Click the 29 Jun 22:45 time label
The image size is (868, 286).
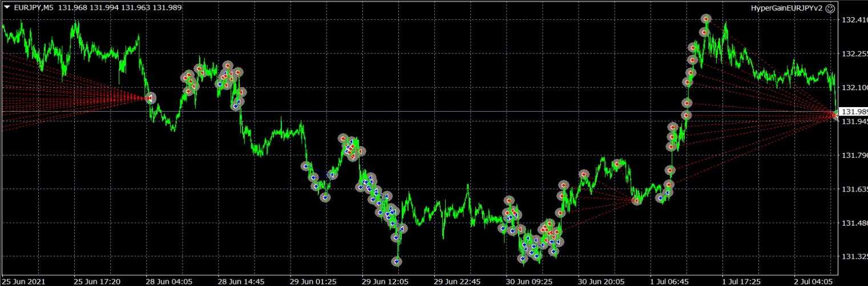pyautogui.click(x=457, y=281)
